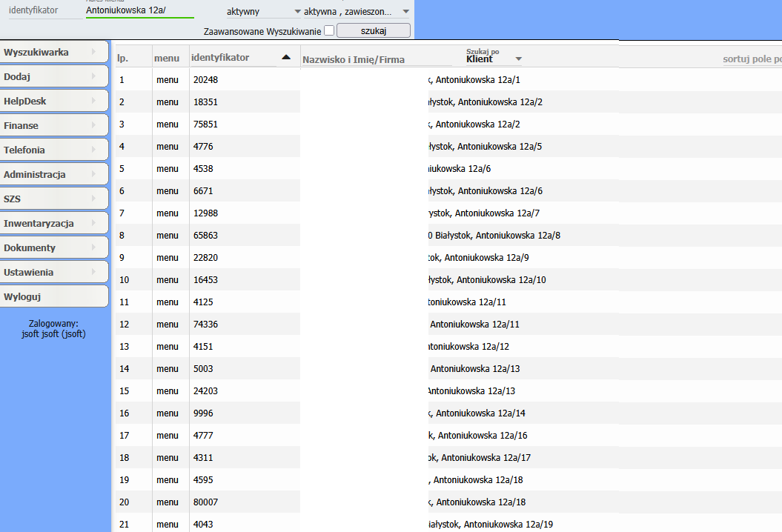Click the arrow next to Wyszukiwarka
Screen dimensions: 782x532
[x=94, y=52]
